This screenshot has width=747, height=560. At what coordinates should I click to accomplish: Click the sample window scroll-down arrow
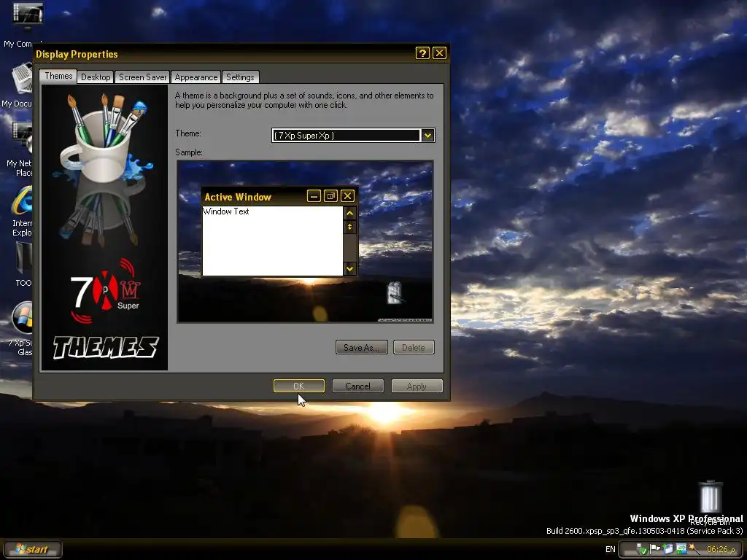[350, 268]
